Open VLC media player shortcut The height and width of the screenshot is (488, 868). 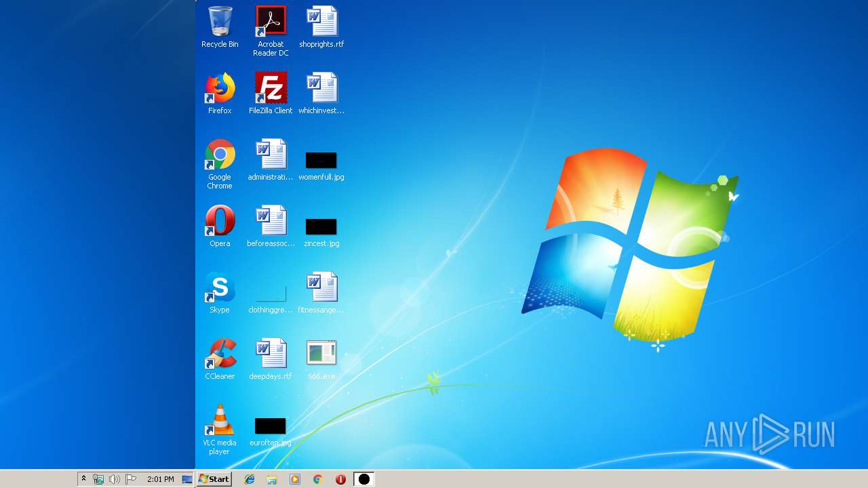(220, 430)
